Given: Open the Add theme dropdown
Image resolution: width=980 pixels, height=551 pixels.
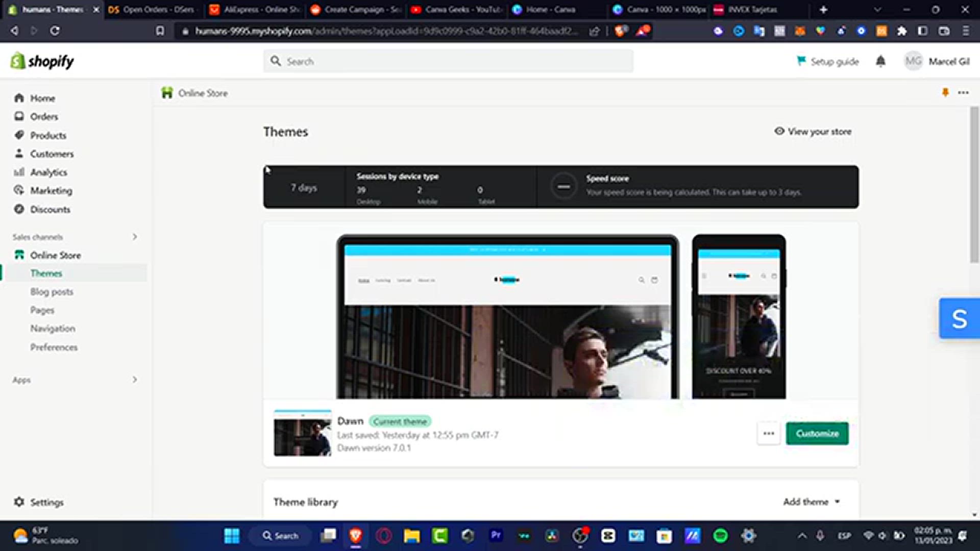Looking at the screenshot, I should coord(812,502).
